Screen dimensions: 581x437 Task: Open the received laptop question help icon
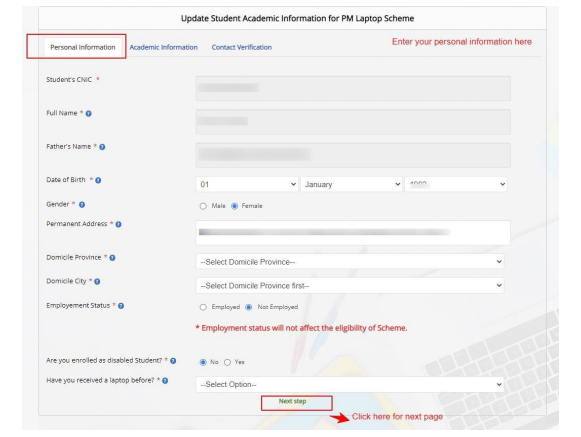[165, 381]
